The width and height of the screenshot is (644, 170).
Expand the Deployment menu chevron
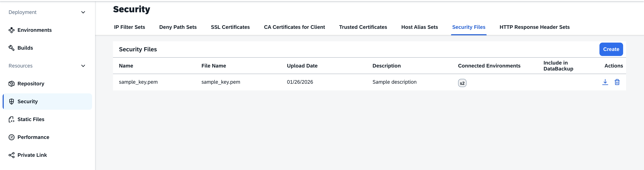click(x=83, y=12)
